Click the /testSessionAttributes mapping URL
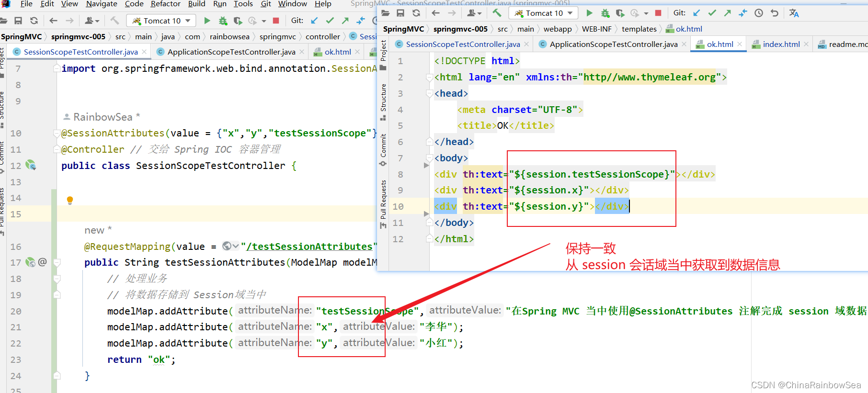The image size is (868, 393). (x=309, y=246)
